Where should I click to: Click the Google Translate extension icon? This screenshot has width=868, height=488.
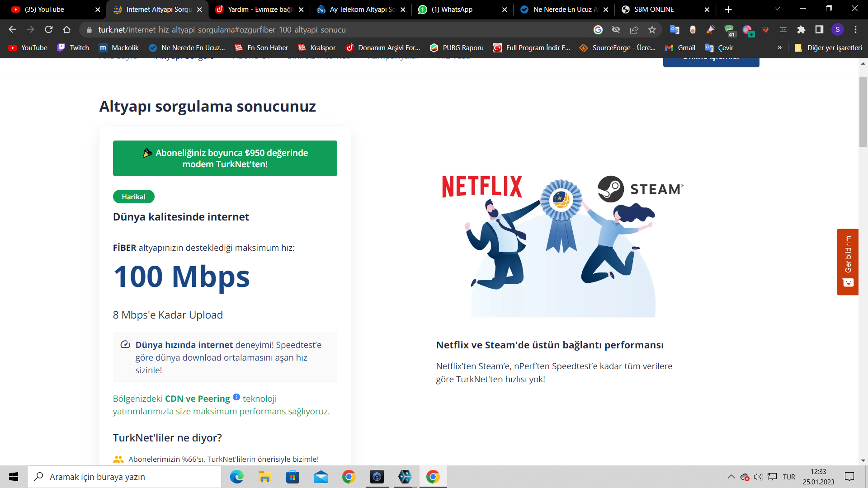click(675, 30)
